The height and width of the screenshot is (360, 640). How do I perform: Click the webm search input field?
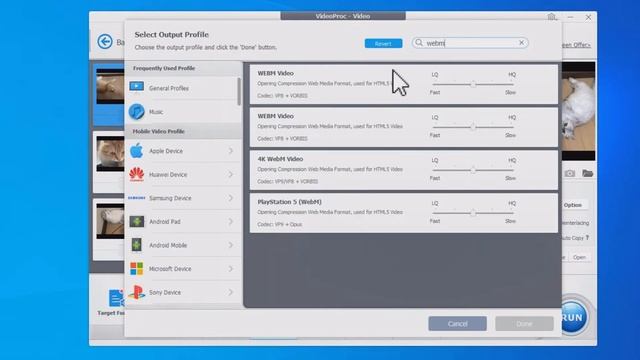[x=470, y=42]
